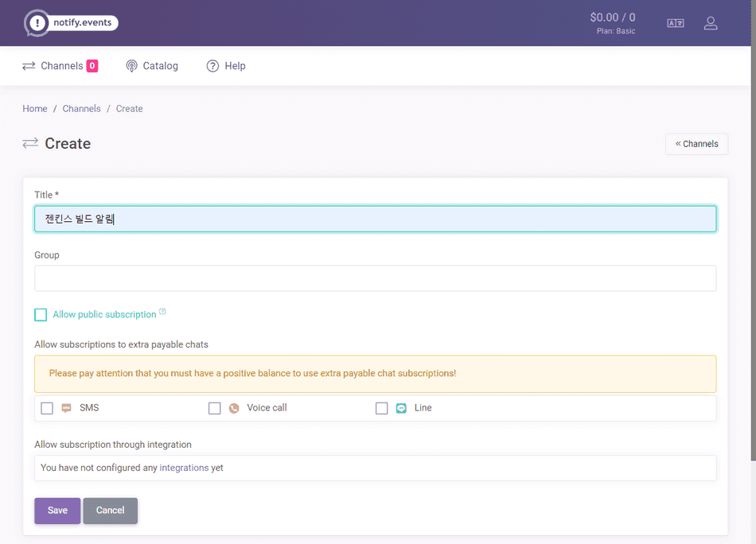Image resolution: width=756 pixels, height=544 pixels.
Task: Click the Channels arrows icon in navbar
Action: [29, 65]
